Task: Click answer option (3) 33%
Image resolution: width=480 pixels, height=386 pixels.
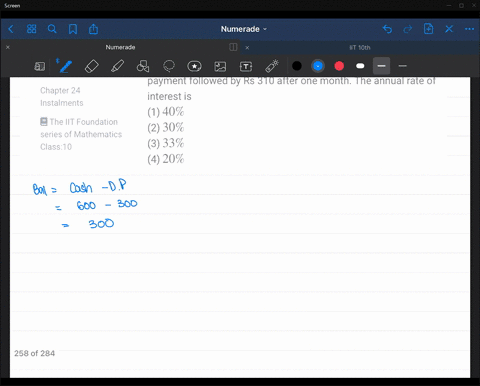Action: click(166, 143)
